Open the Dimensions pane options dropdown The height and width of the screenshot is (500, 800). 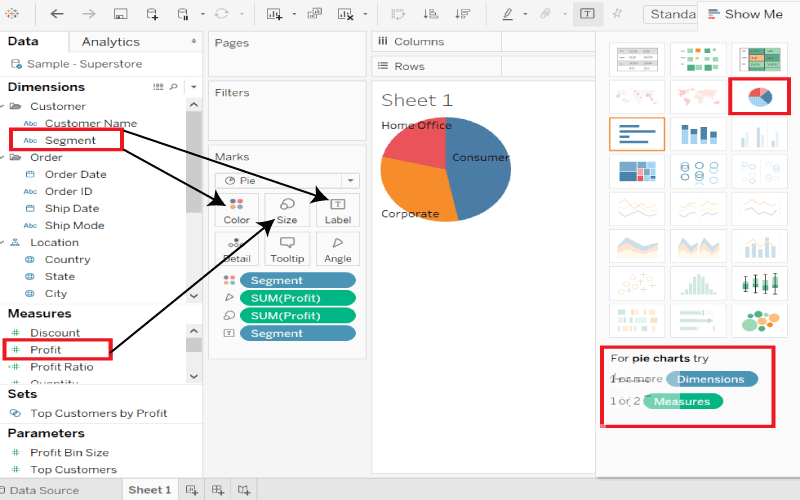click(193, 87)
